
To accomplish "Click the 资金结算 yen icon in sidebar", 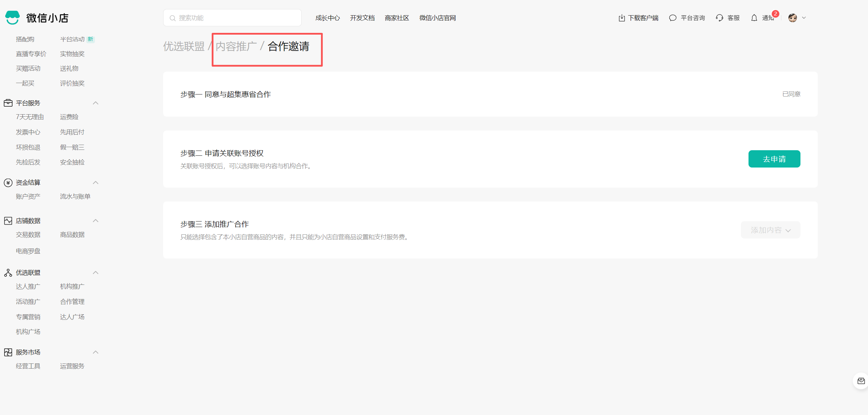I will [x=8, y=183].
